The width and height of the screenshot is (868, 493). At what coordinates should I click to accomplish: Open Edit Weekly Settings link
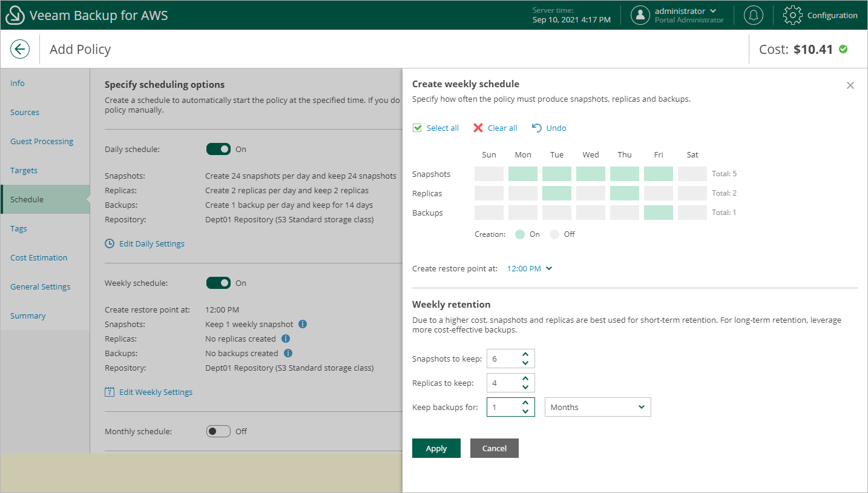pyautogui.click(x=156, y=392)
